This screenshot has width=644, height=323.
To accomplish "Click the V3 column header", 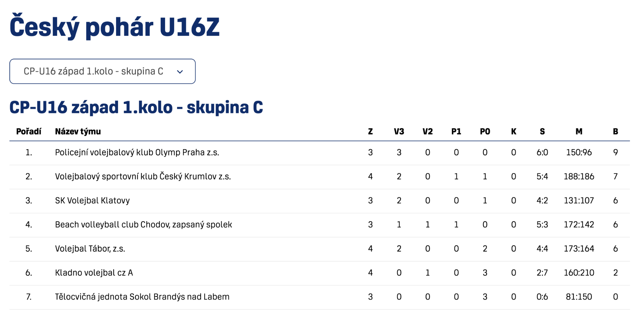I will point(399,131).
